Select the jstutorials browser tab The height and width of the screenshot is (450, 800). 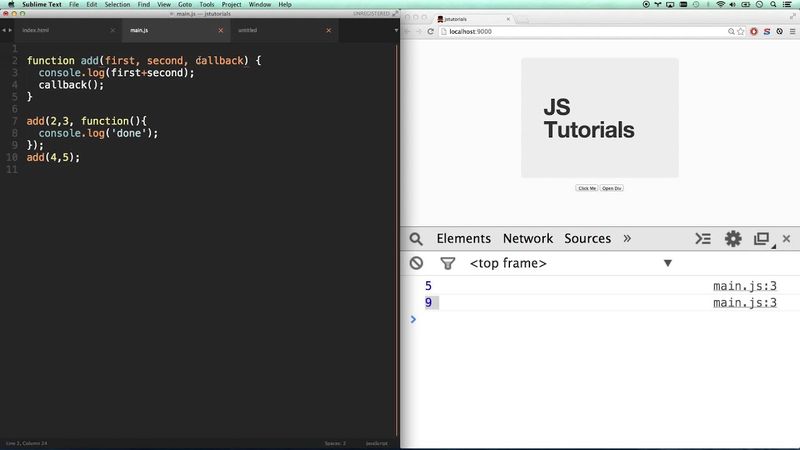472,19
